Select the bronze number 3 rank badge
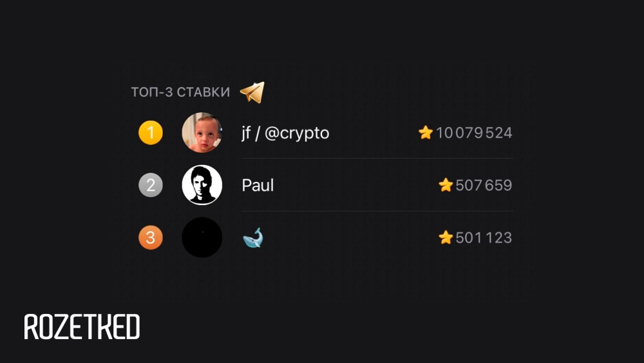 pos(151,238)
